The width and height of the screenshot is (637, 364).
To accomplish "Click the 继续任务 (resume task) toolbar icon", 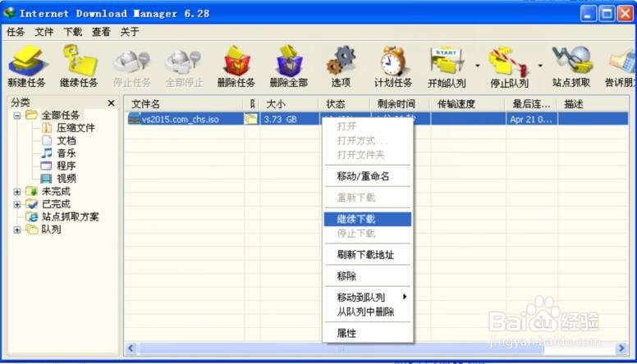I will 79,66.
